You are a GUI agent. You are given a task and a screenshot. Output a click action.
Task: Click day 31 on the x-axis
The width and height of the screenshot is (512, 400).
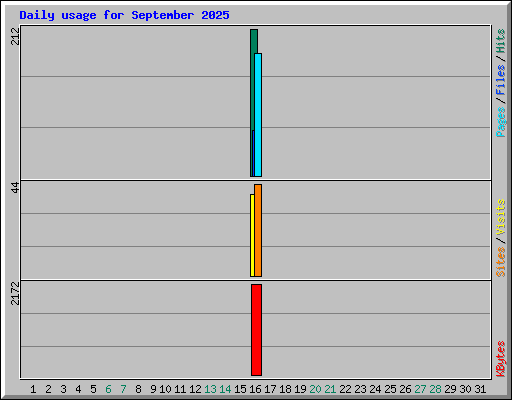point(480,389)
